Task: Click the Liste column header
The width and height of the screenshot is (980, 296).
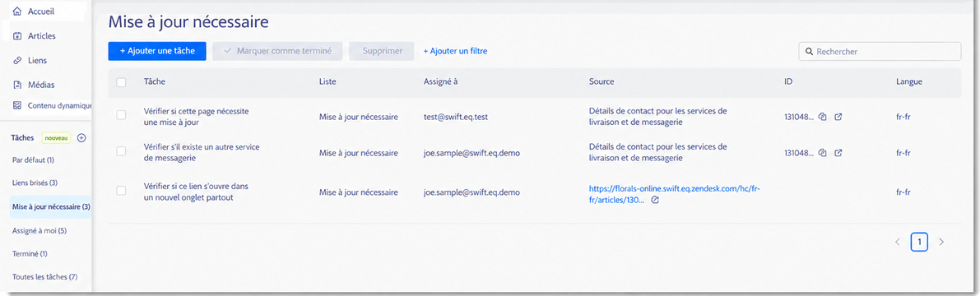Action: 327,81
